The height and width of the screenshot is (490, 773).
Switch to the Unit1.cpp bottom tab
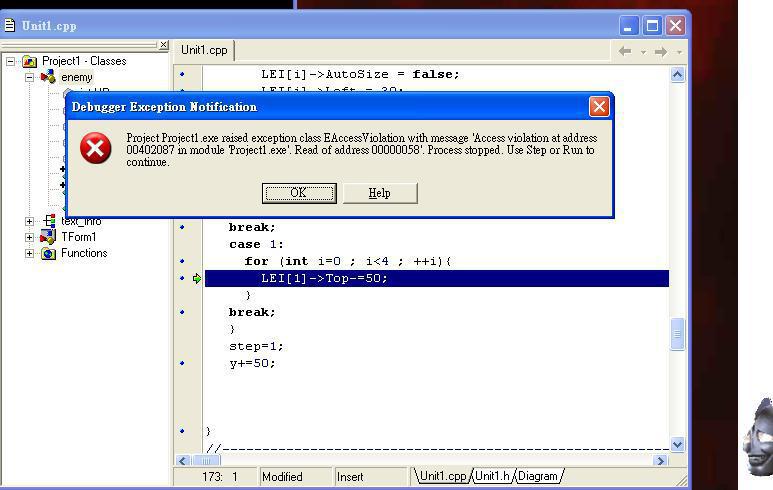point(442,476)
